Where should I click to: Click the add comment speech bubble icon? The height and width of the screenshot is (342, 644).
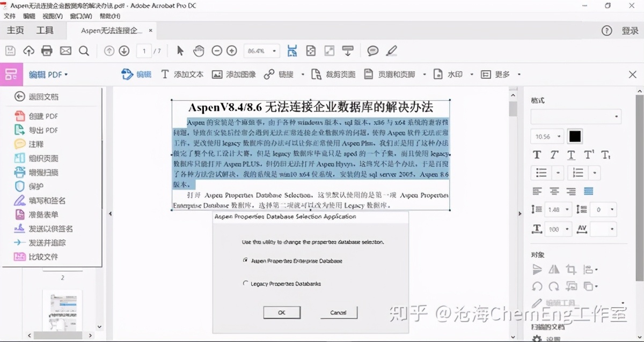[x=372, y=51]
